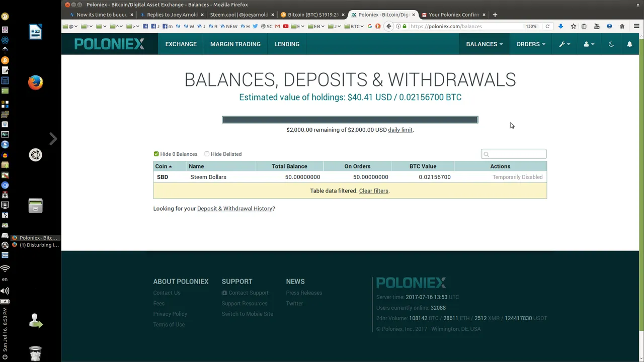The image size is (644, 362).
Task: Open Privacy Policy footer link
Action: click(170, 314)
